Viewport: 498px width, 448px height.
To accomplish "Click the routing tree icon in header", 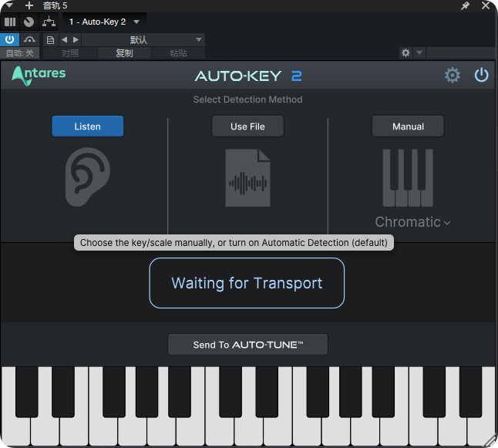I will (x=49, y=22).
